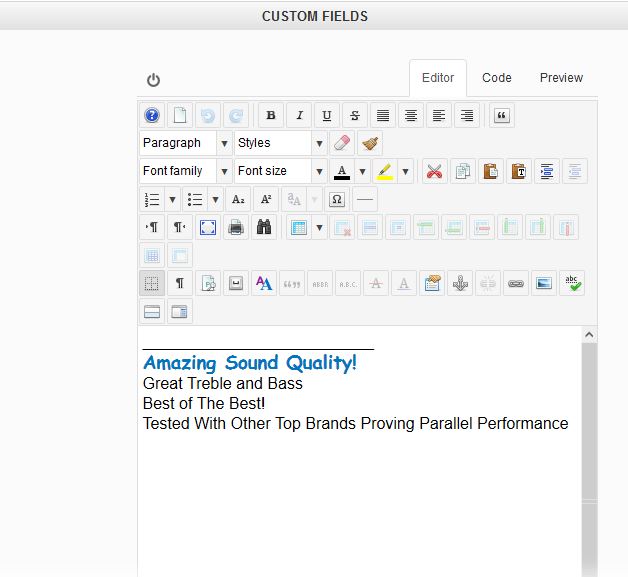Viewport: 628px width, 577px height.
Task: Click the paste as plain text icon
Action: click(x=519, y=171)
